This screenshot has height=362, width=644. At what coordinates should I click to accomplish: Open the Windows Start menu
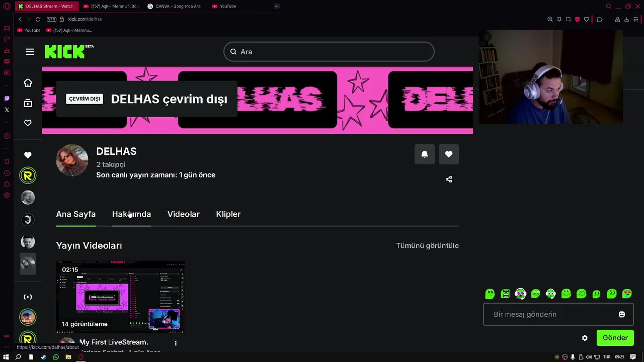point(6,357)
